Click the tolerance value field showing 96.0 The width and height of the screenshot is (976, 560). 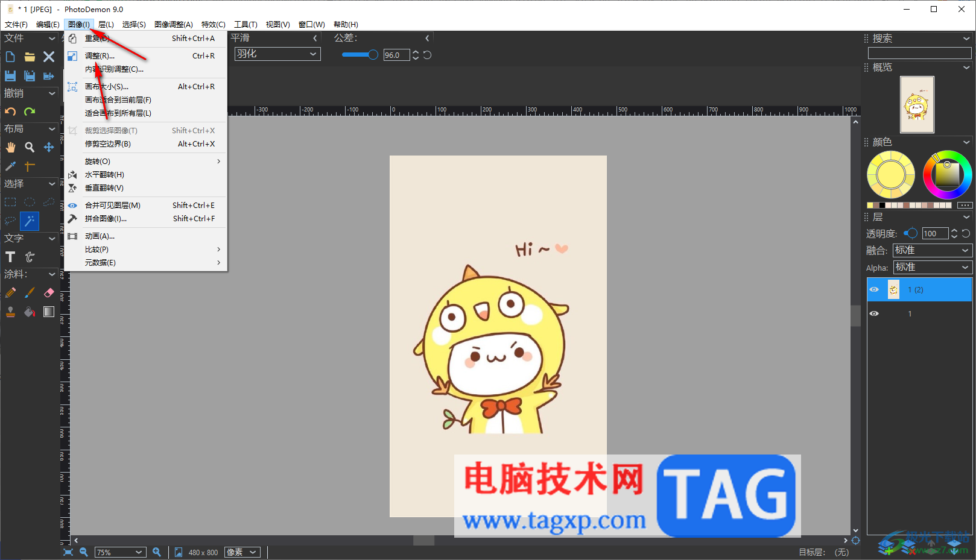(396, 55)
